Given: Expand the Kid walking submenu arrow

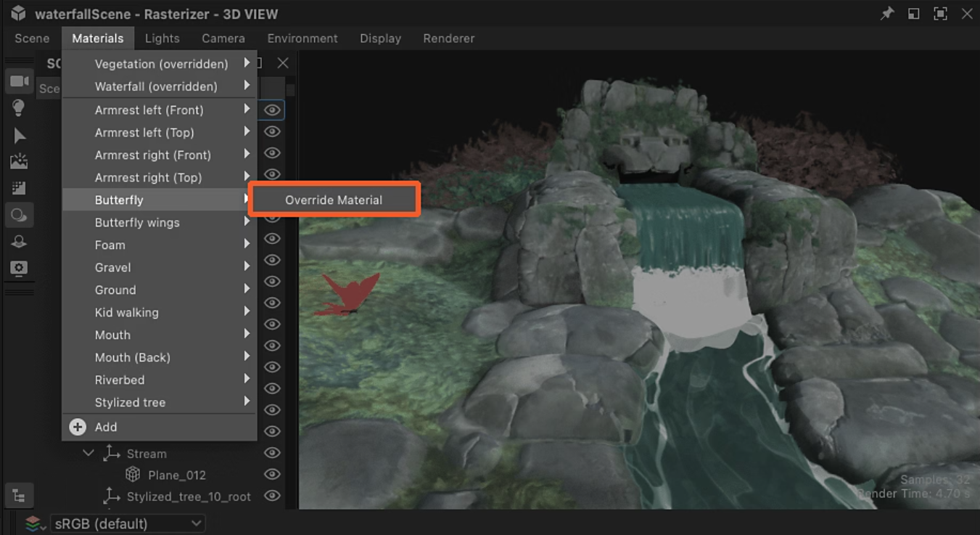Looking at the screenshot, I should pyautogui.click(x=247, y=311).
